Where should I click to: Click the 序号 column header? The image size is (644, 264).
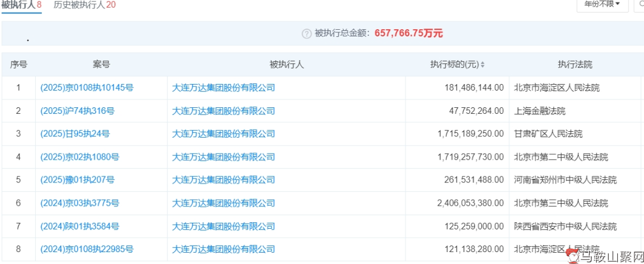[18, 64]
